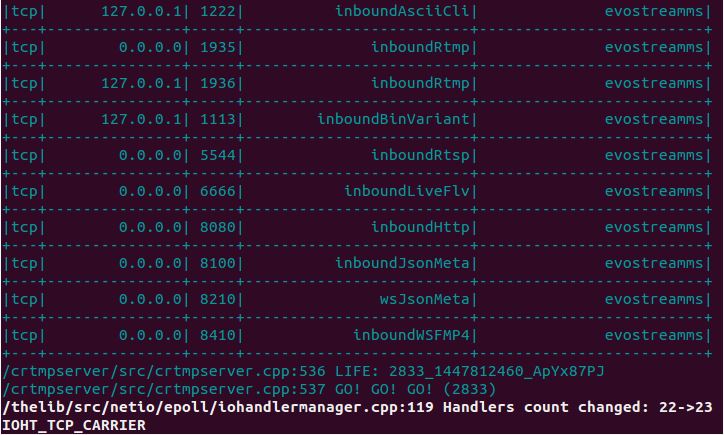Click port 8410 in the table
Screen dimensions: 724x435
point(218,335)
